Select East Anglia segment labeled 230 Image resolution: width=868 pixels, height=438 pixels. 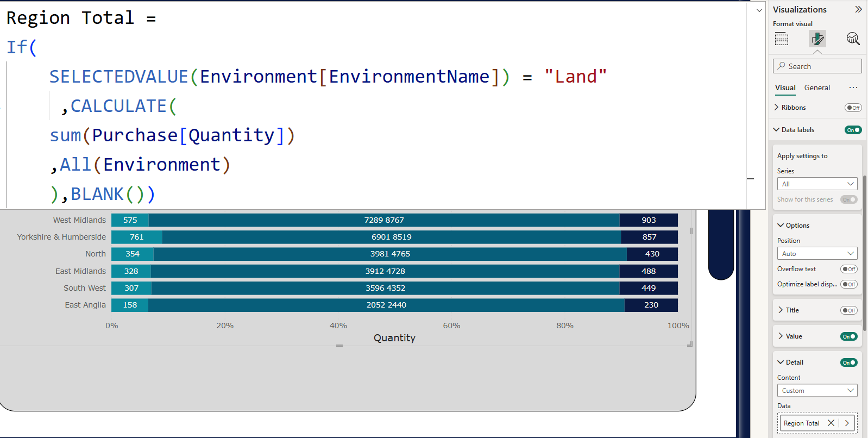point(651,305)
